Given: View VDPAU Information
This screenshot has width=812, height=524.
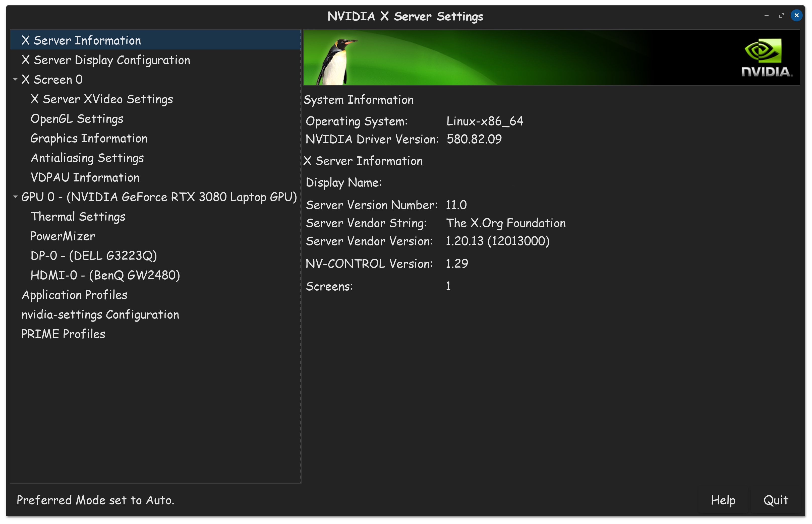Looking at the screenshot, I should [85, 178].
